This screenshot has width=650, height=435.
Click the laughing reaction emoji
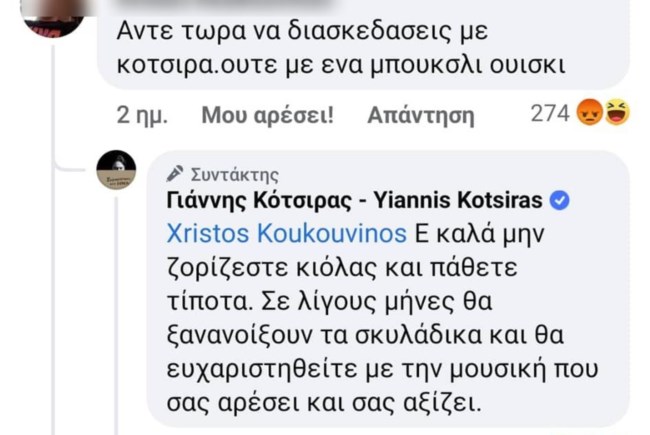616,115
